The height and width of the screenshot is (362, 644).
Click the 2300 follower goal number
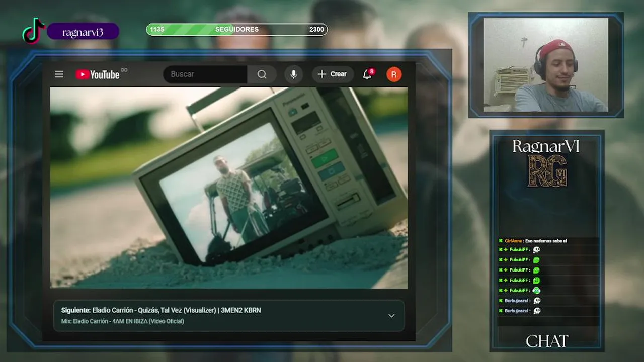[x=316, y=29]
